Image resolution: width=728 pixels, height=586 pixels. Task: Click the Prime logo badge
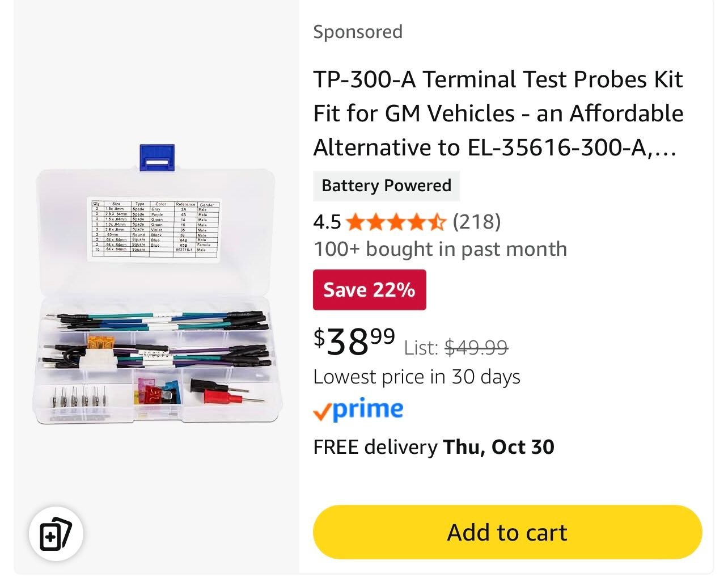point(358,410)
